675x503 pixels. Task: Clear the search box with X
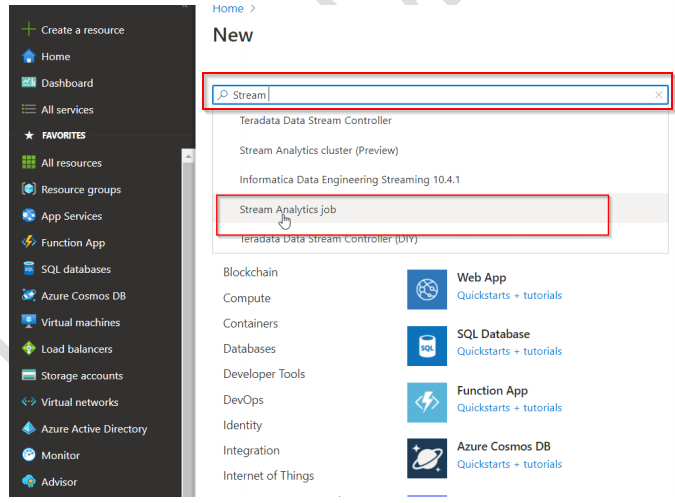click(658, 95)
